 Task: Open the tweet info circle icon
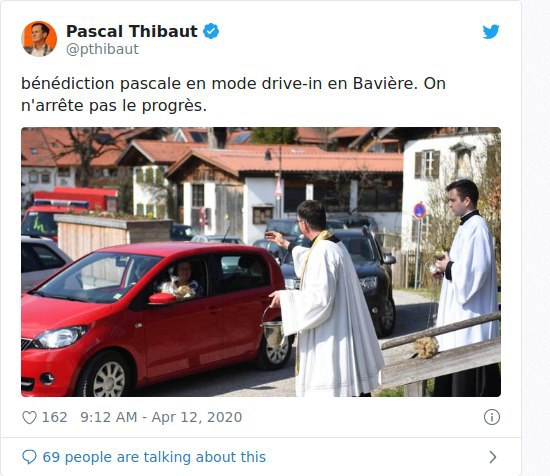tap(491, 417)
